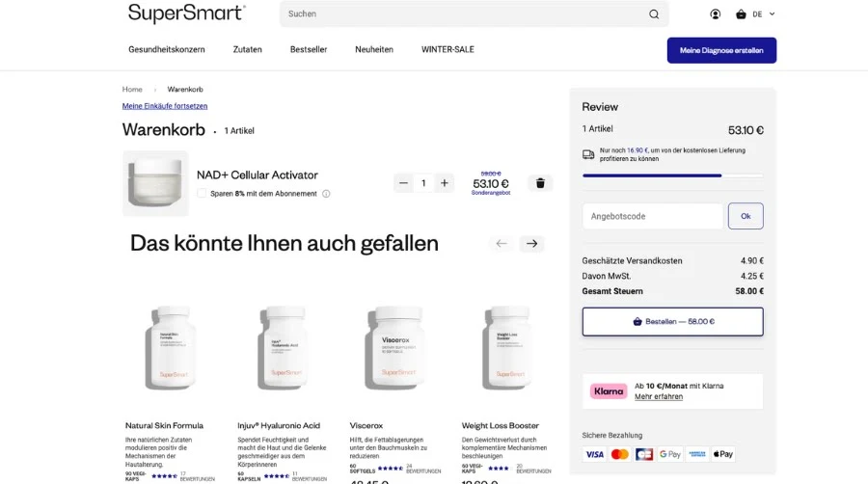Screen dimensions: 868x484
Task: Click Natural Skin Formula title
Action: tap(164, 425)
